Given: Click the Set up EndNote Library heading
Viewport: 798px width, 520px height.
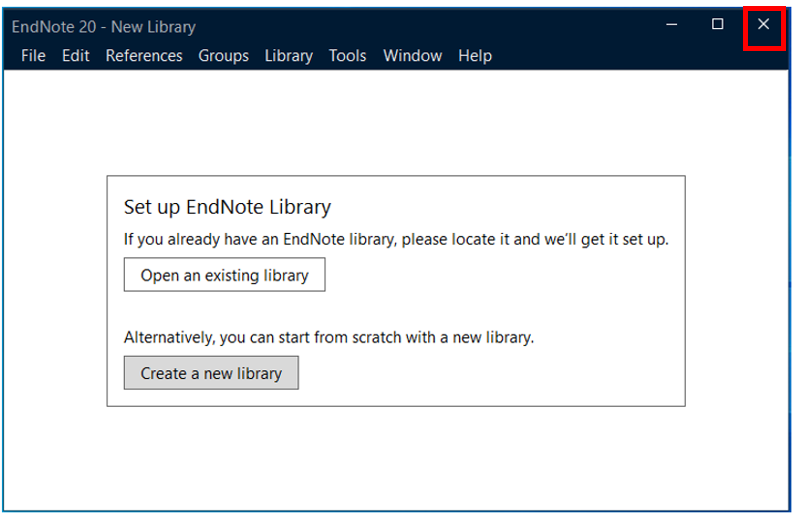Looking at the screenshot, I should click(227, 208).
